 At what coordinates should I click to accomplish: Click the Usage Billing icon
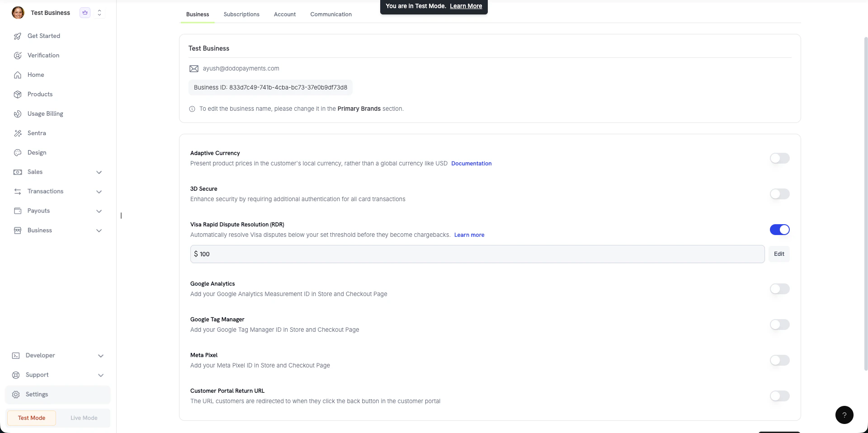18,114
